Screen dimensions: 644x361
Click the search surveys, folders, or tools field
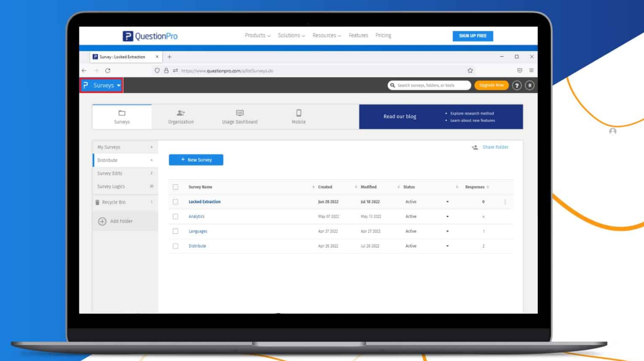point(429,86)
